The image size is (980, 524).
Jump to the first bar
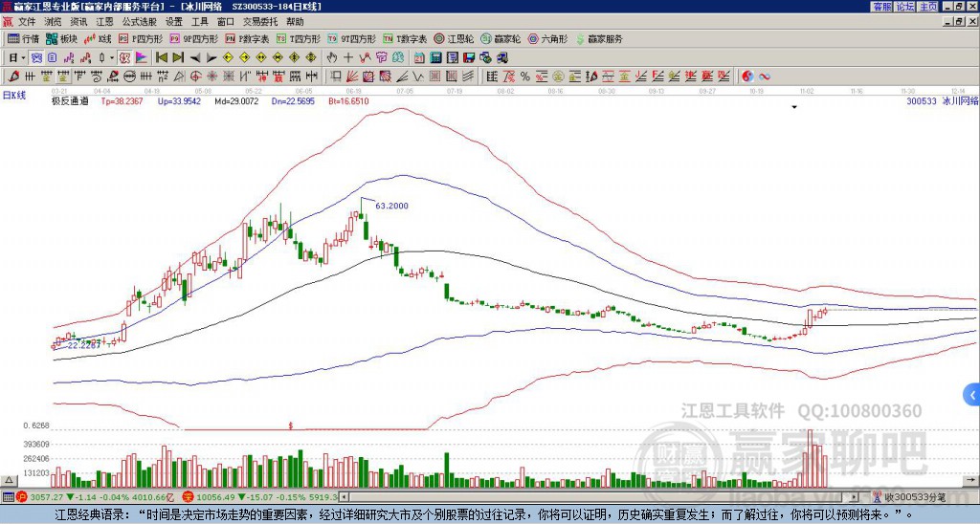pyautogui.click(x=161, y=57)
